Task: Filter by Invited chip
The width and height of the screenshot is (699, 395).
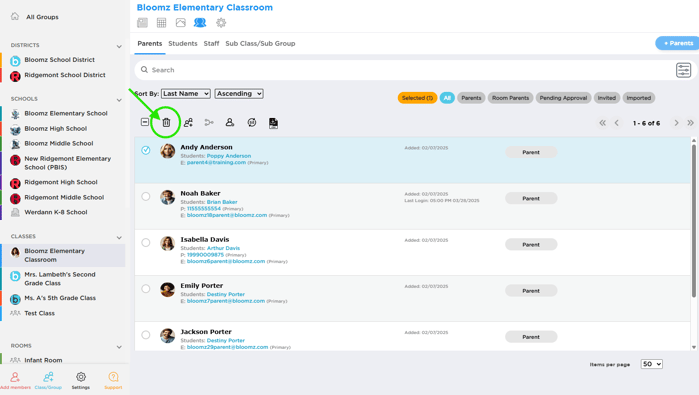Action: pyautogui.click(x=607, y=98)
